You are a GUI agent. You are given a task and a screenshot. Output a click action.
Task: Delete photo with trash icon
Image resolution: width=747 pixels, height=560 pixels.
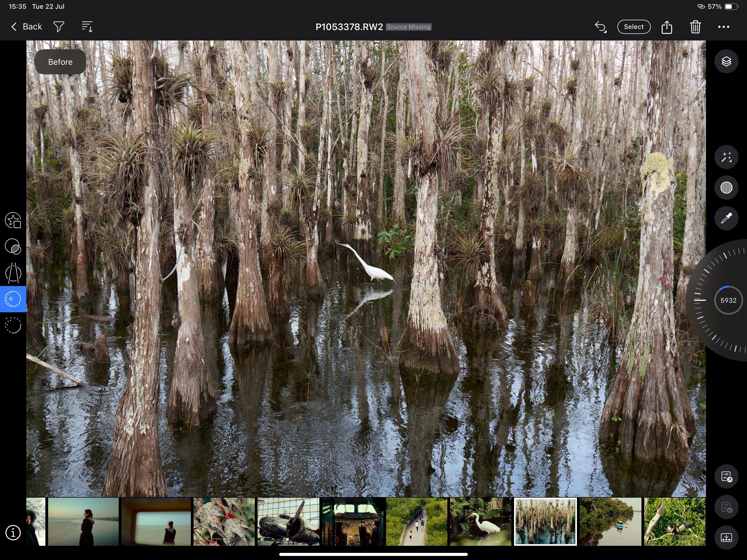point(695,27)
